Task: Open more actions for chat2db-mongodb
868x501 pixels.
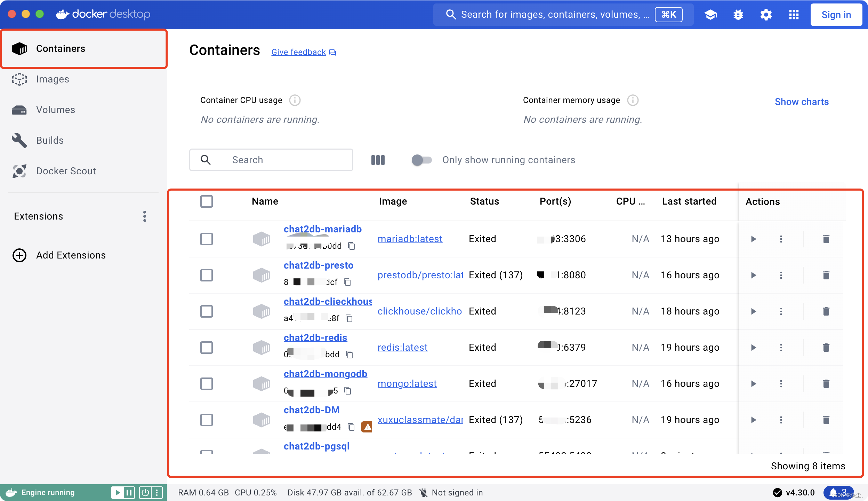Action: tap(781, 384)
